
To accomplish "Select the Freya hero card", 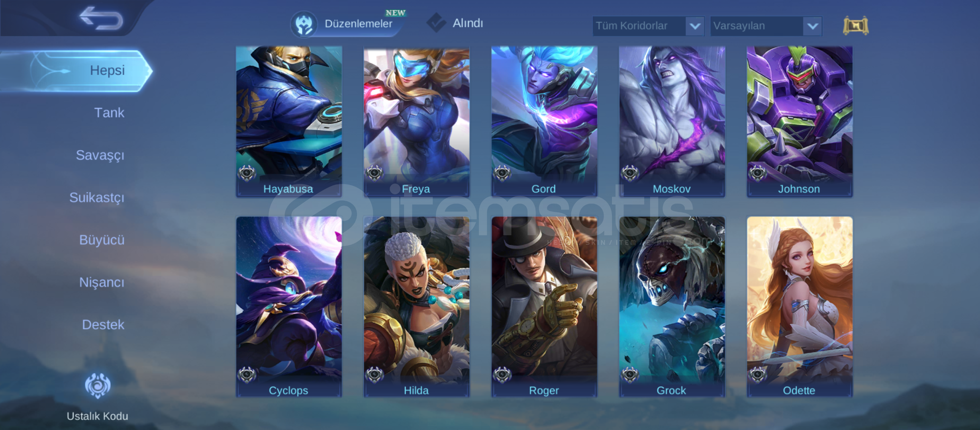I will tap(416, 121).
